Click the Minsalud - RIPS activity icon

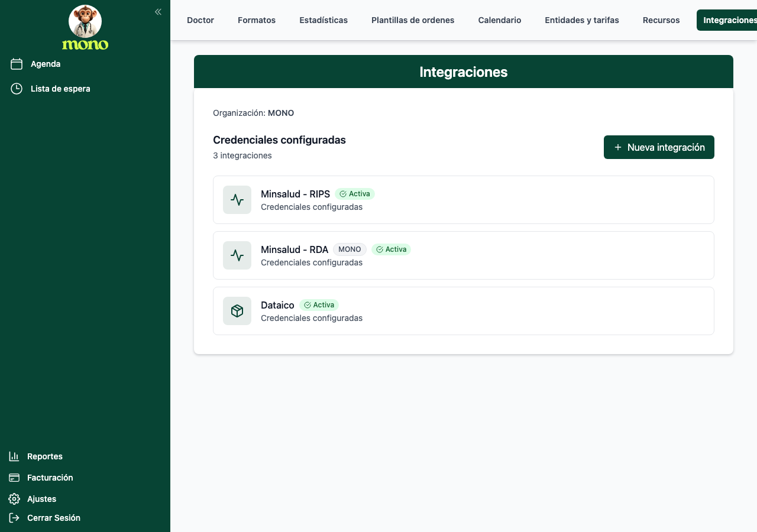(x=237, y=200)
